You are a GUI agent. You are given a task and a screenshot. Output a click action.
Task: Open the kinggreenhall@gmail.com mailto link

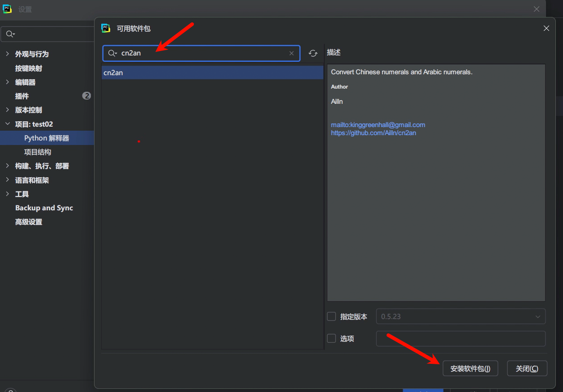pyautogui.click(x=378, y=125)
